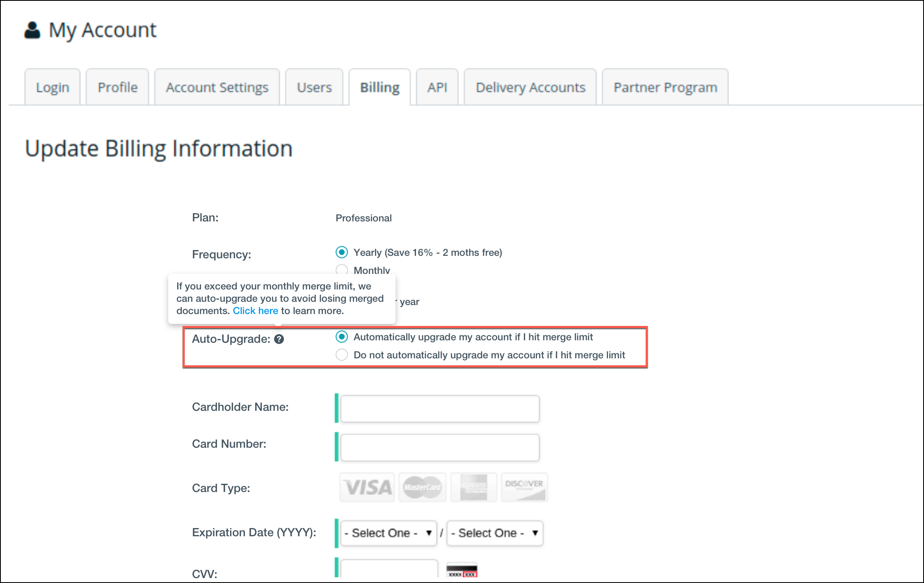Click the MasterCard card type icon
The image size is (924, 583).
click(422, 487)
